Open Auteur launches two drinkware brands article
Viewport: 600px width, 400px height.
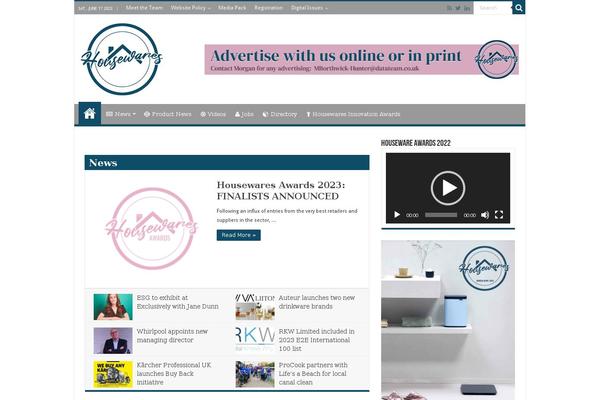[x=316, y=302]
